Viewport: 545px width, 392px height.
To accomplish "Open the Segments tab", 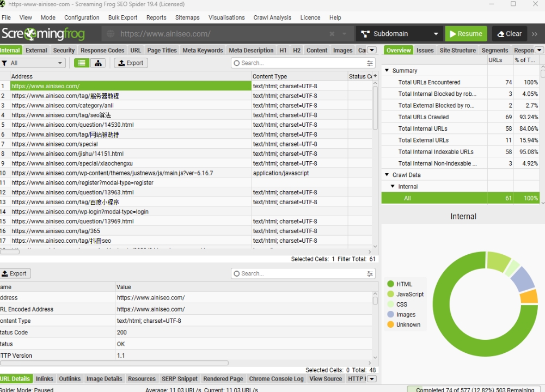I will point(495,50).
